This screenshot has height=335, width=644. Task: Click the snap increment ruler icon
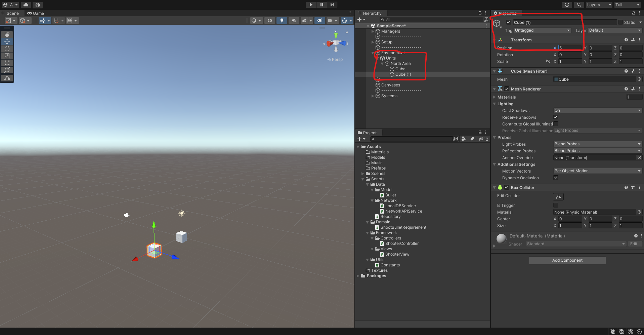(70, 21)
